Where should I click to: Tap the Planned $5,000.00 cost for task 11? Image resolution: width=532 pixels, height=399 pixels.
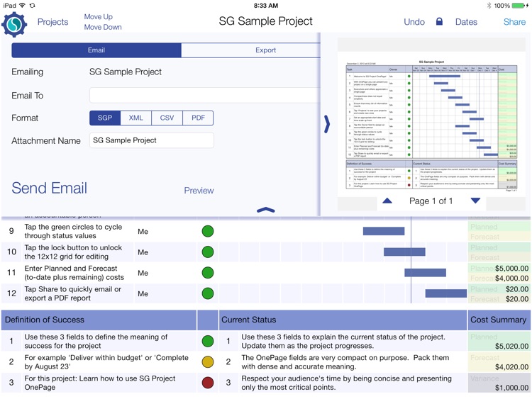pyautogui.click(x=511, y=268)
